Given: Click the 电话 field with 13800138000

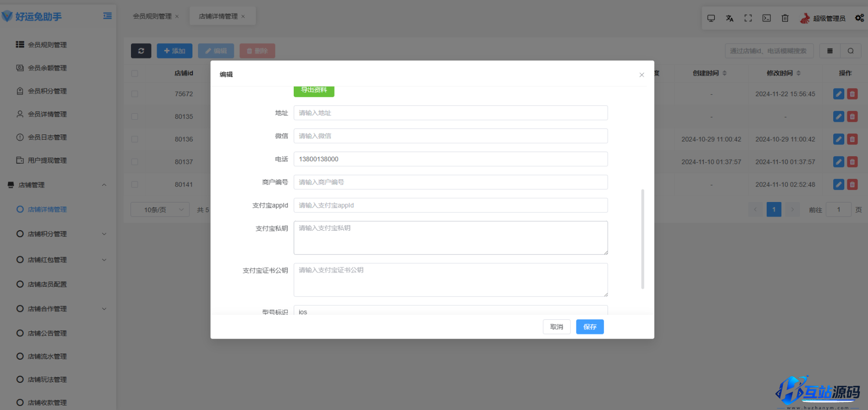Looking at the screenshot, I should click(x=450, y=159).
